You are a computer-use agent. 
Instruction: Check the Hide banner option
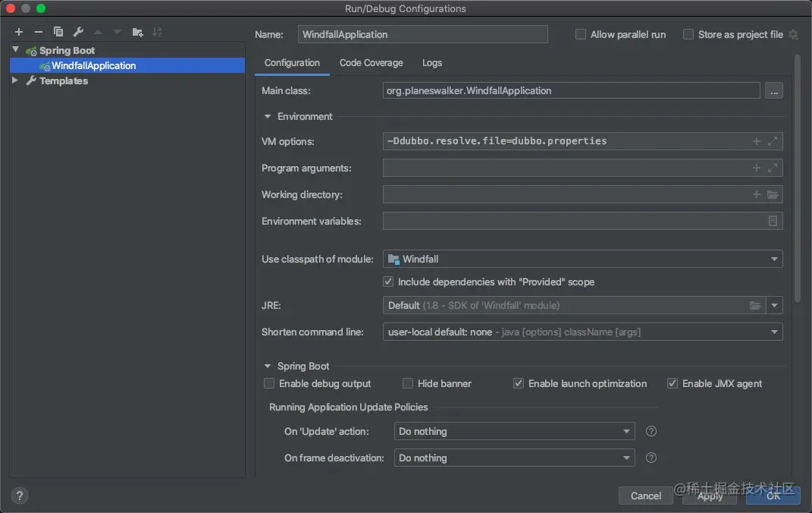click(408, 383)
